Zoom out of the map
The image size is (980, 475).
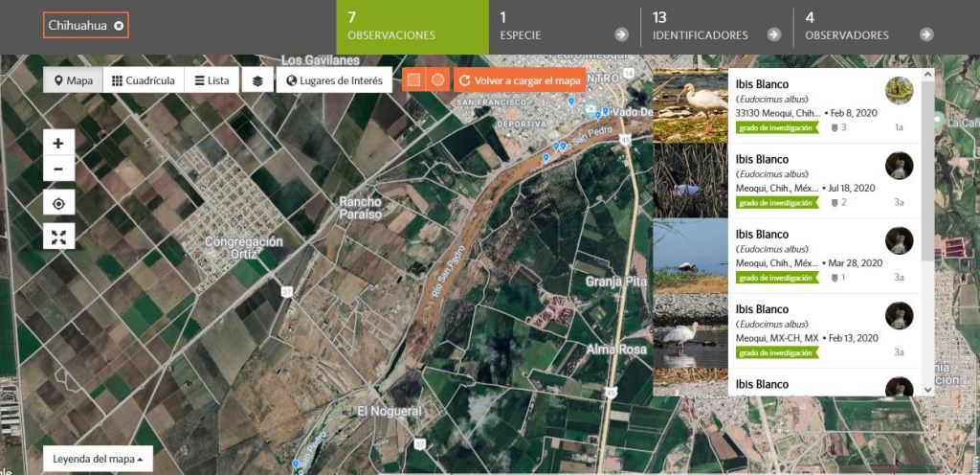click(58, 169)
